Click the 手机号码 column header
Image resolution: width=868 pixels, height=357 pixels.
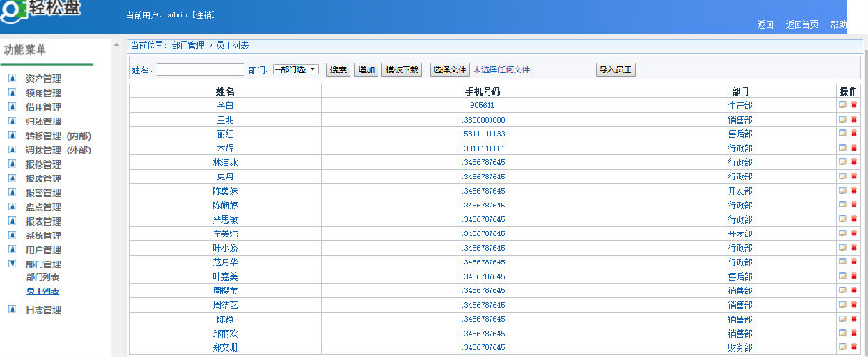[x=483, y=92]
